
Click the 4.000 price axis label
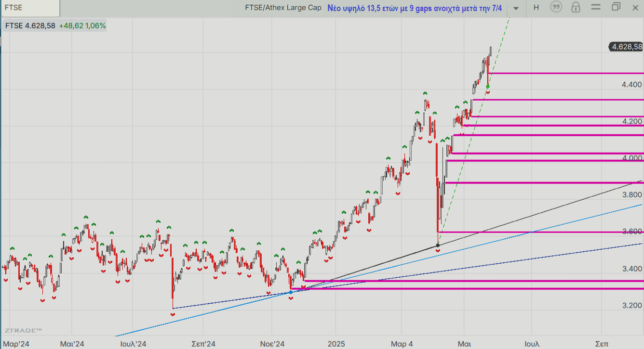tap(631, 158)
